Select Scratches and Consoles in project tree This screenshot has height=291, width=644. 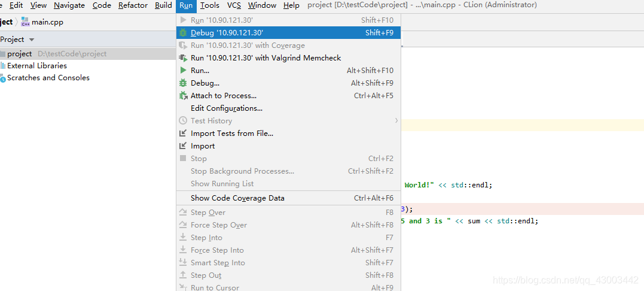coord(48,78)
